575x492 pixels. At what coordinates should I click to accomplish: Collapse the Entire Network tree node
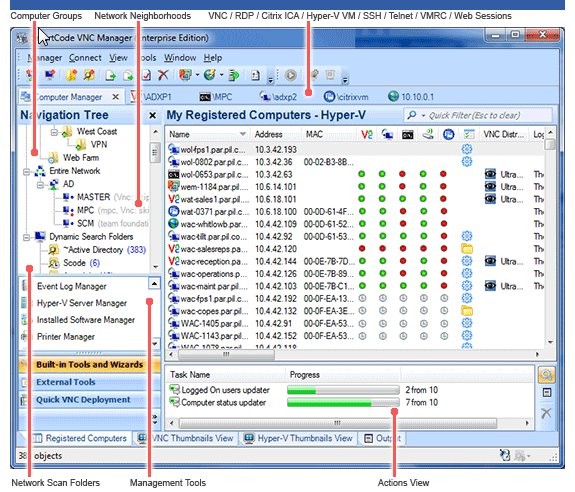[26, 171]
